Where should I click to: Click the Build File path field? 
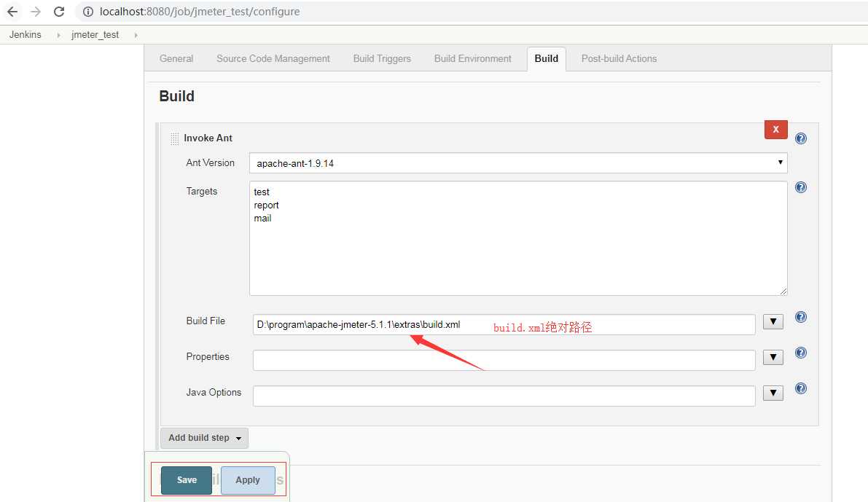504,324
